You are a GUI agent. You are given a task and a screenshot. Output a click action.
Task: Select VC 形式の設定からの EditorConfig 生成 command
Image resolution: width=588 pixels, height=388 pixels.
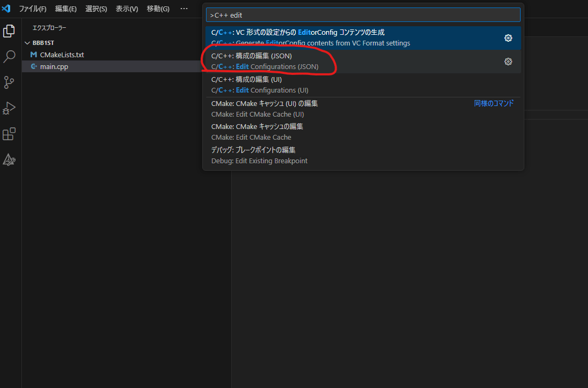(x=363, y=38)
